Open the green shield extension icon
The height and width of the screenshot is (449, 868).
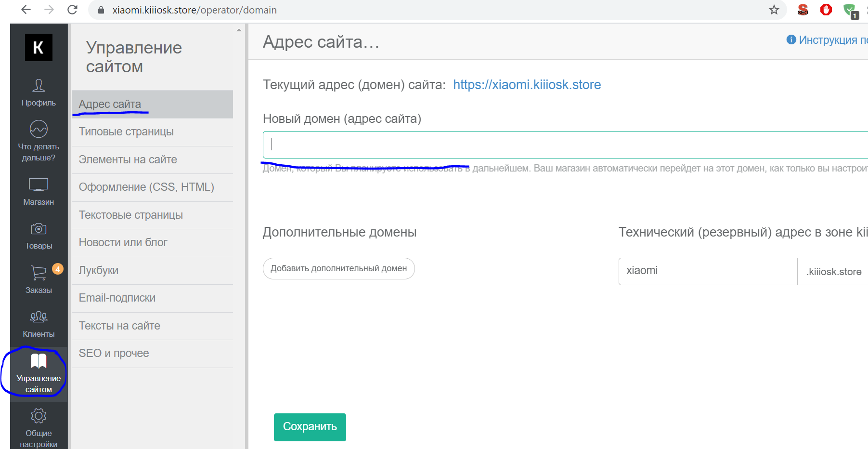click(850, 11)
